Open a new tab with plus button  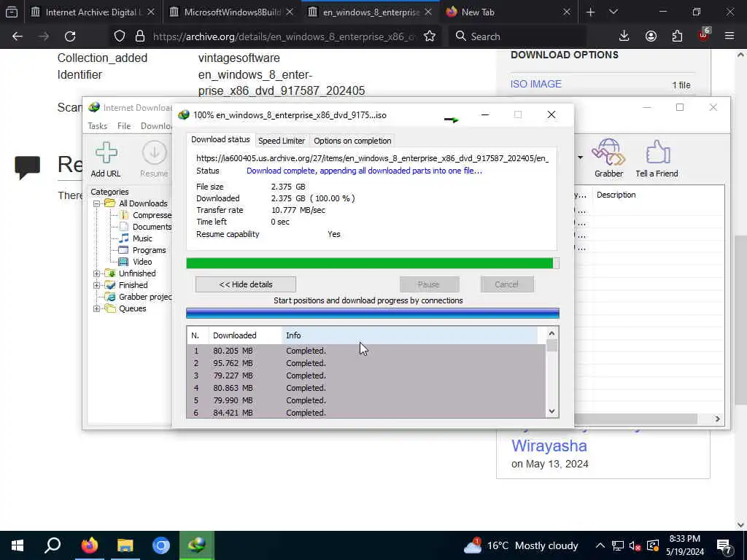click(590, 12)
